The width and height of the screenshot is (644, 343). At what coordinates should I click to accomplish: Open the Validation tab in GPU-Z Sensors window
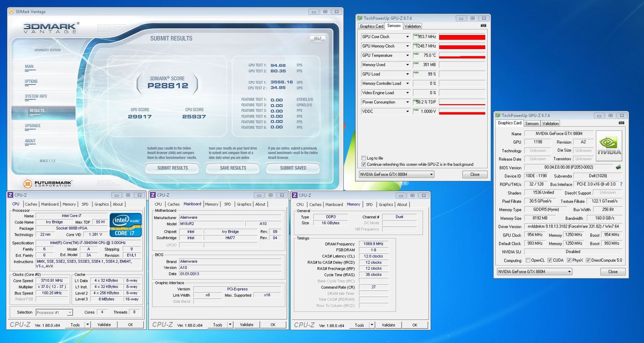[x=413, y=26]
